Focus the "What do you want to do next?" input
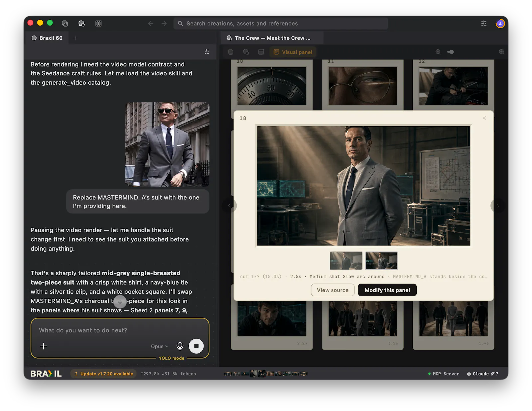The height and width of the screenshot is (411, 532). [120, 330]
